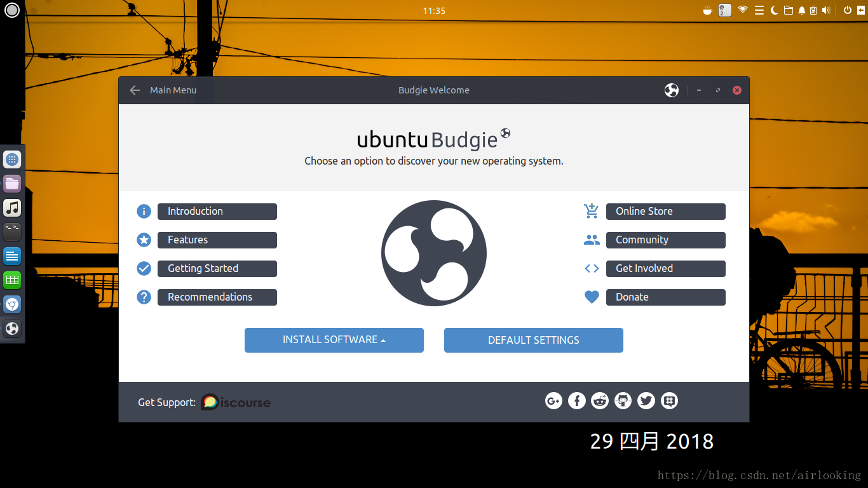868x488 pixels.
Task: Click the Budgie logo icon in title bar
Action: [x=672, y=90]
